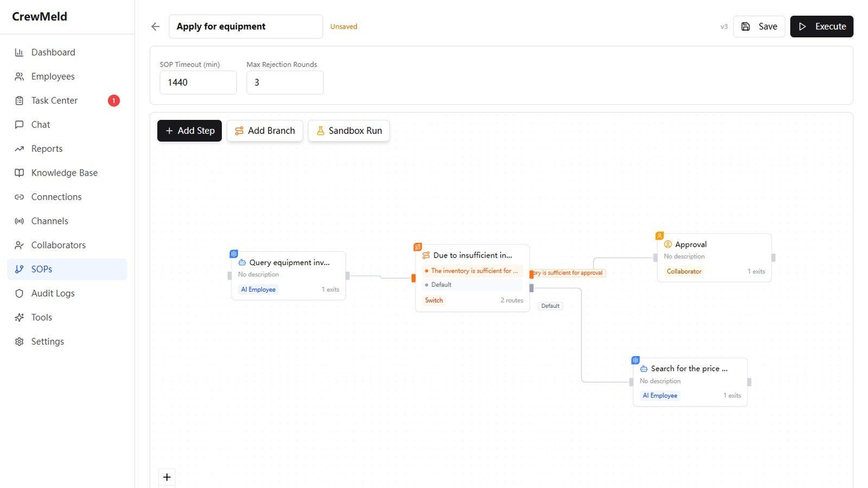Go to Collaborators section
The image size is (868, 488).
[x=67, y=245]
